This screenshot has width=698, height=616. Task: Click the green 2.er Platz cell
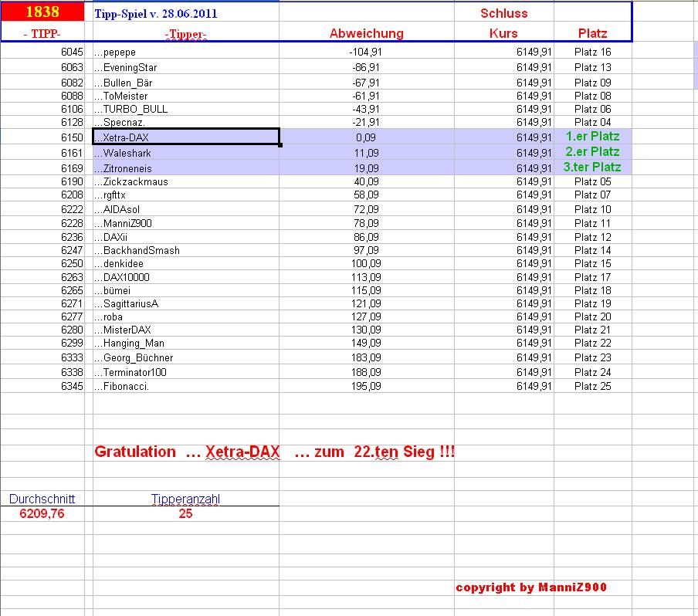[x=592, y=152]
